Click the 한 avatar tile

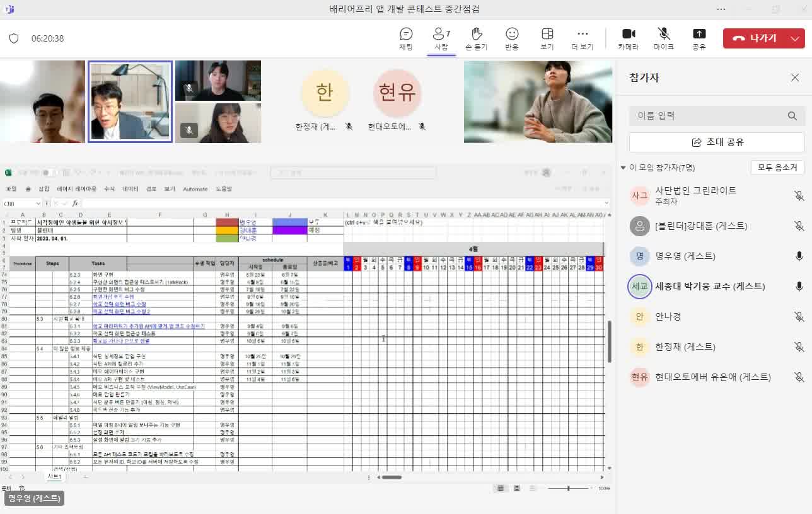click(x=324, y=93)
